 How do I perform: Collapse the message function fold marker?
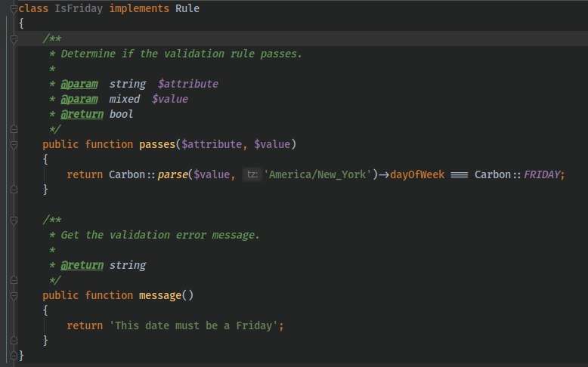14,296
